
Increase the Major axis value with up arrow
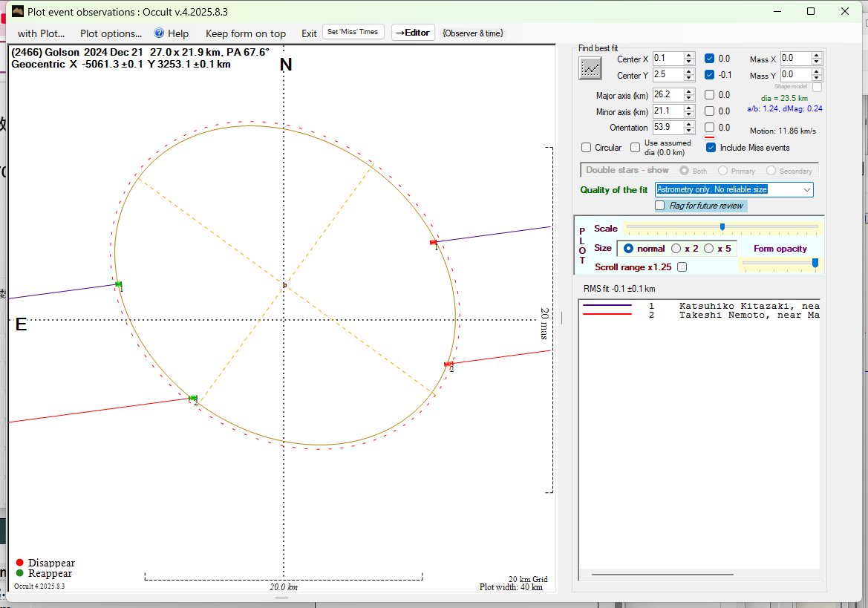point(689,91)
